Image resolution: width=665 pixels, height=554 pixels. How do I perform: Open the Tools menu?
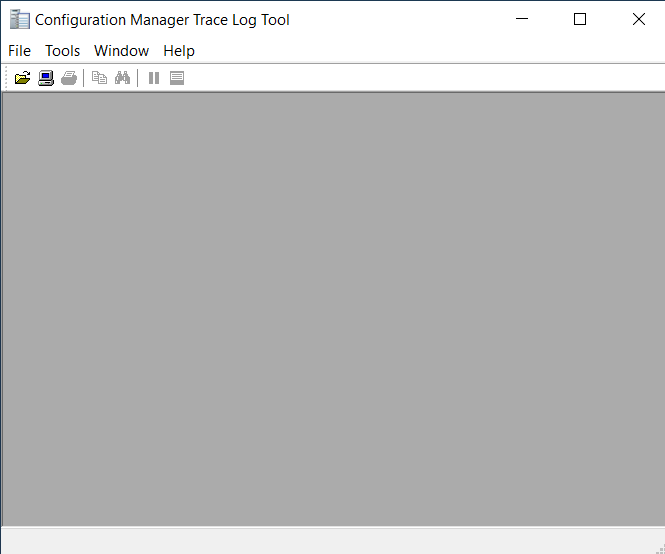point(63,51)
